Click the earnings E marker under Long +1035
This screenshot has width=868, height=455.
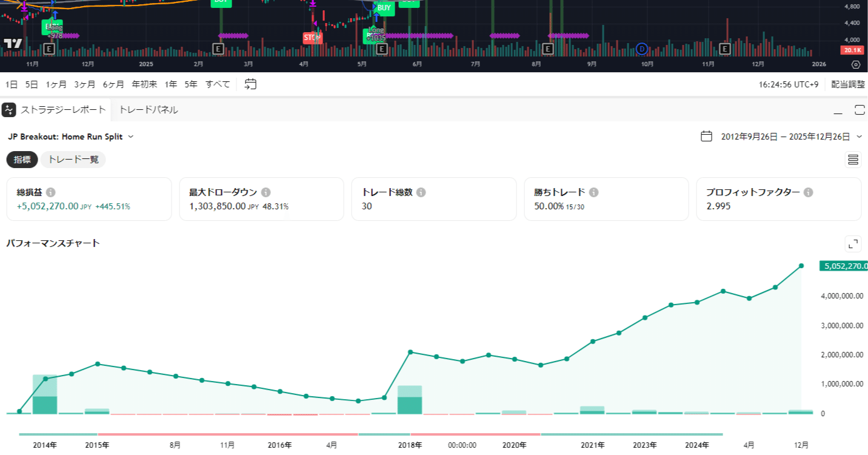pyautogui.click(x=382, y=49)
